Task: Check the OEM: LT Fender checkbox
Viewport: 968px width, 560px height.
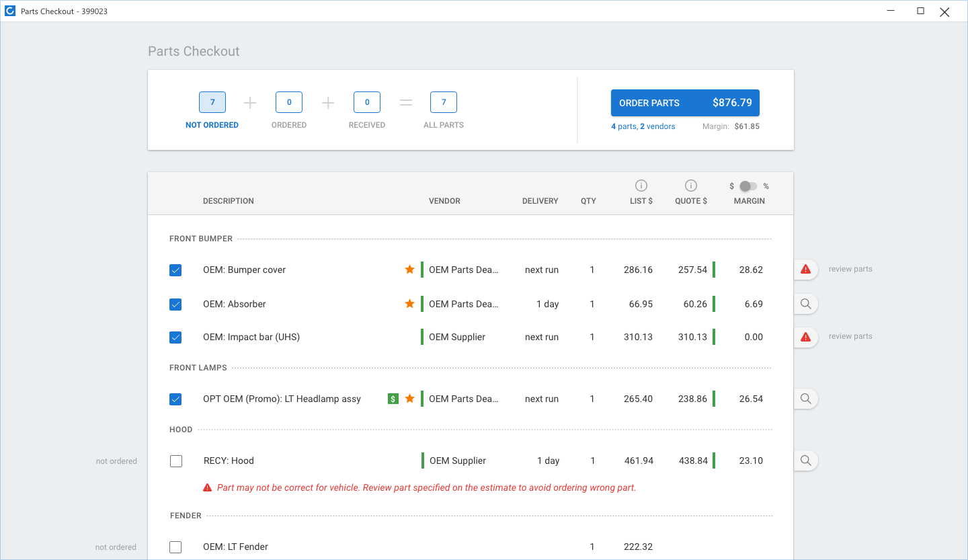Action: coord(175,547)
